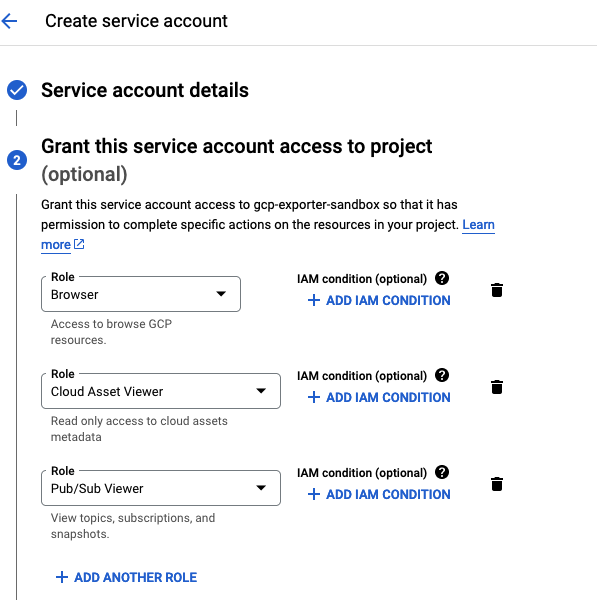Open help icon beside Cloud Asset Viewer IAM condition

[x=442, y=375]
